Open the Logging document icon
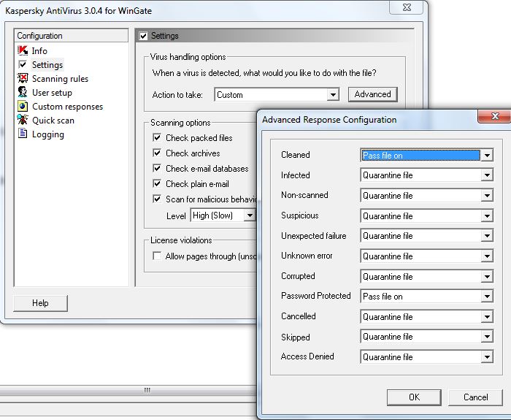This screenshot has width=511, height=420. click(23, 134)
